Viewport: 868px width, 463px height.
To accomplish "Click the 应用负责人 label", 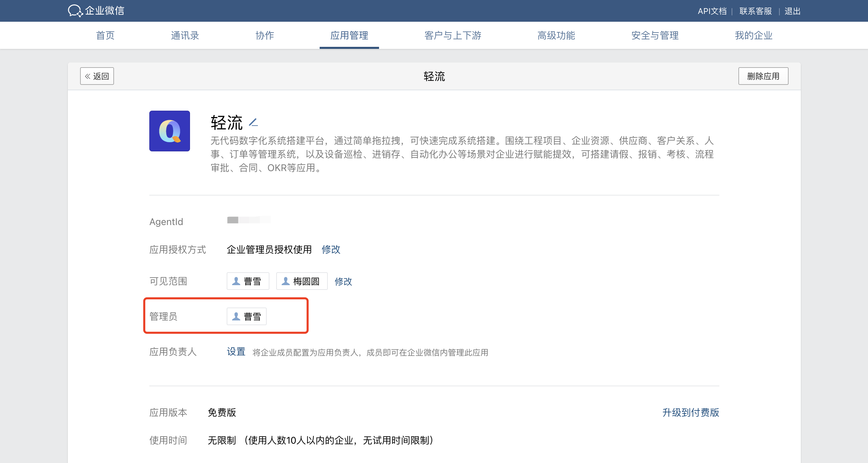I will click(173, 352).
